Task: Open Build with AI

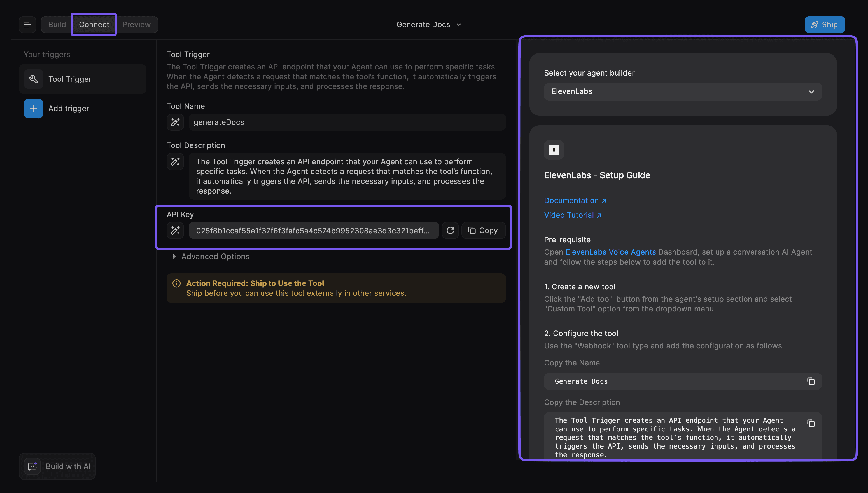Action: [x=57, y=466]
